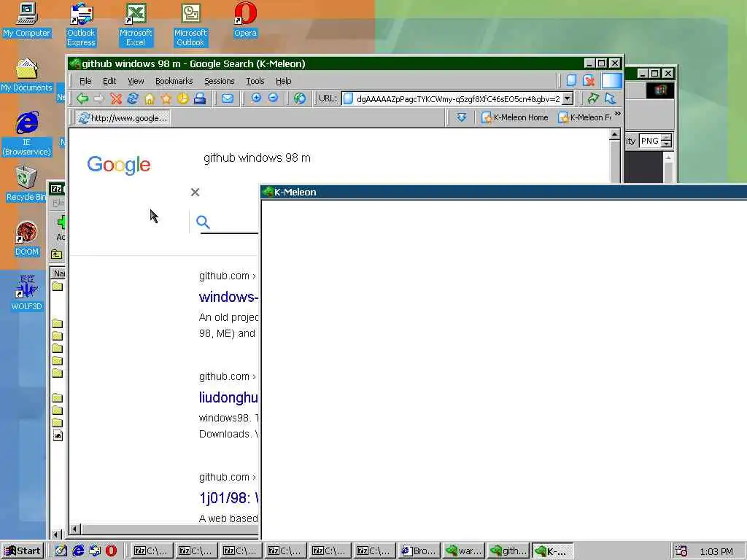Zoom out with the minus magnifier icon
This screenshot has height=560, width=747.
coord(273,98)
